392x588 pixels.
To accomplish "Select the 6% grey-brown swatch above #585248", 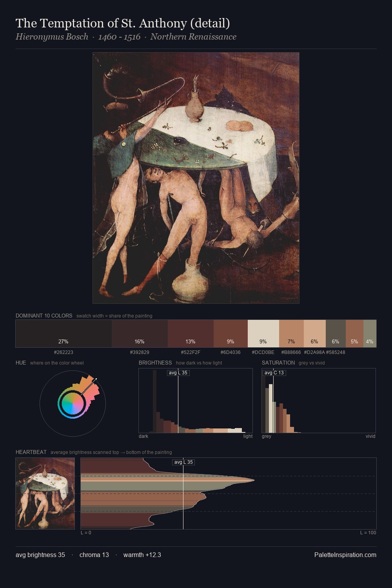I will point(336,334).
